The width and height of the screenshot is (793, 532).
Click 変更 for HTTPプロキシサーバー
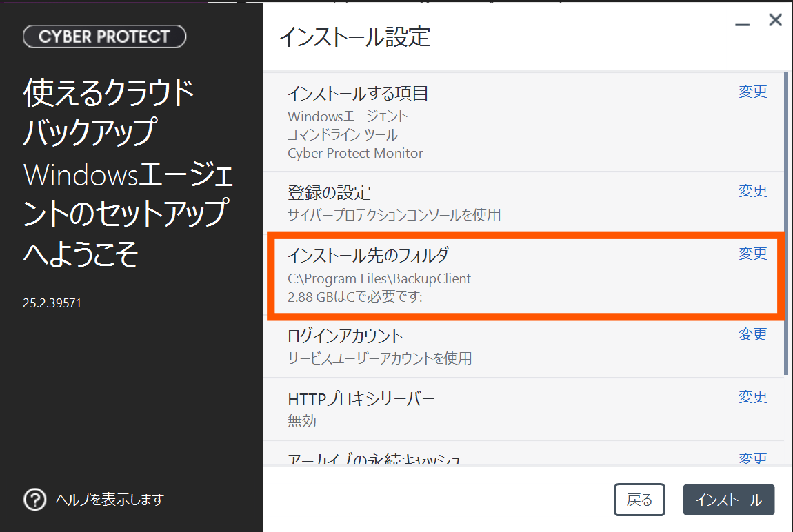752,397
